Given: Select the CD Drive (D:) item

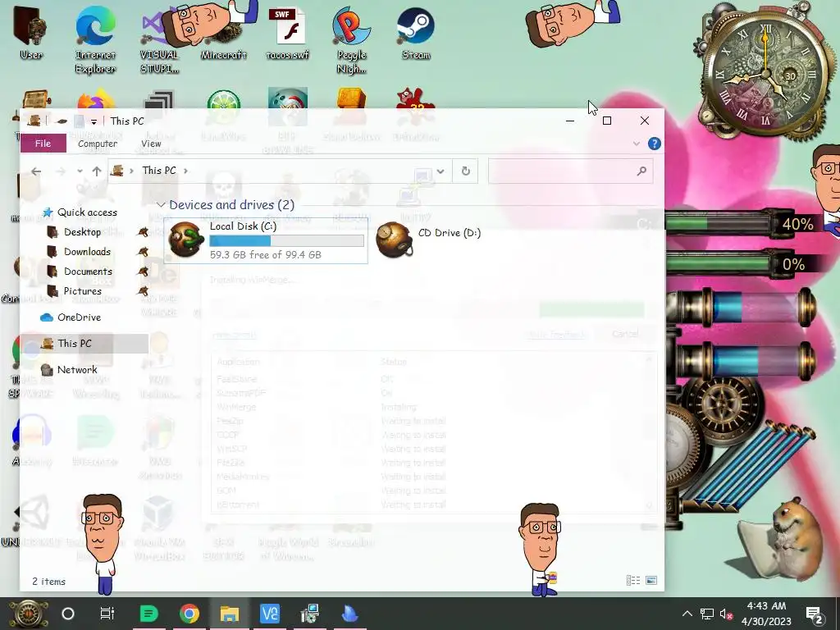Looking at the screenshot, I should coord(428,240).
